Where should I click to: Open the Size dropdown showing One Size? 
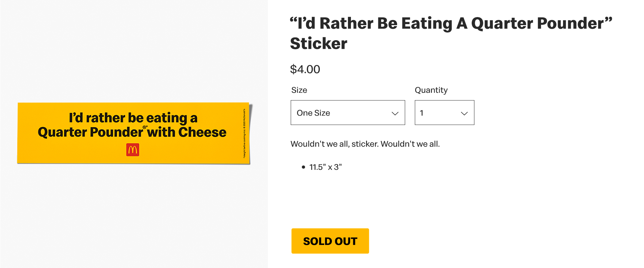348,113
